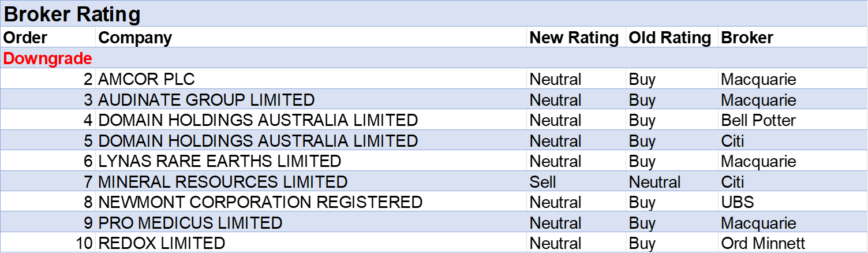Click the Sell rating cell
Image resolution: width=868 pixels, height=253 pixels.
pos(542,182)
